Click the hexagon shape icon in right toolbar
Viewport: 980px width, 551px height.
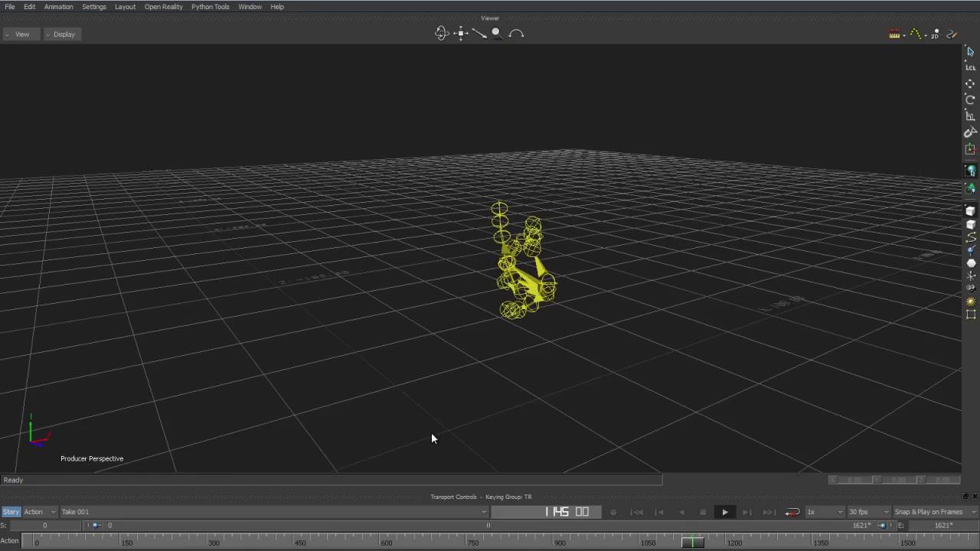(x=971, y=263)
